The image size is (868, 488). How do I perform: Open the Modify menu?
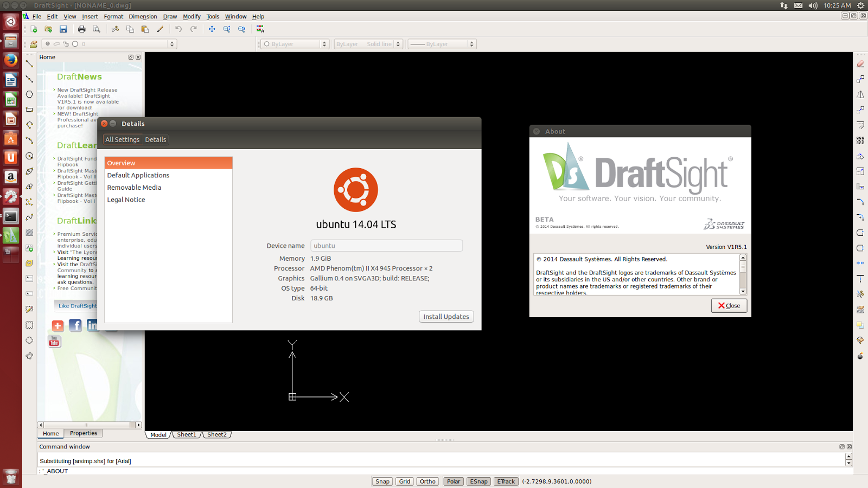(x=192, y=17)
